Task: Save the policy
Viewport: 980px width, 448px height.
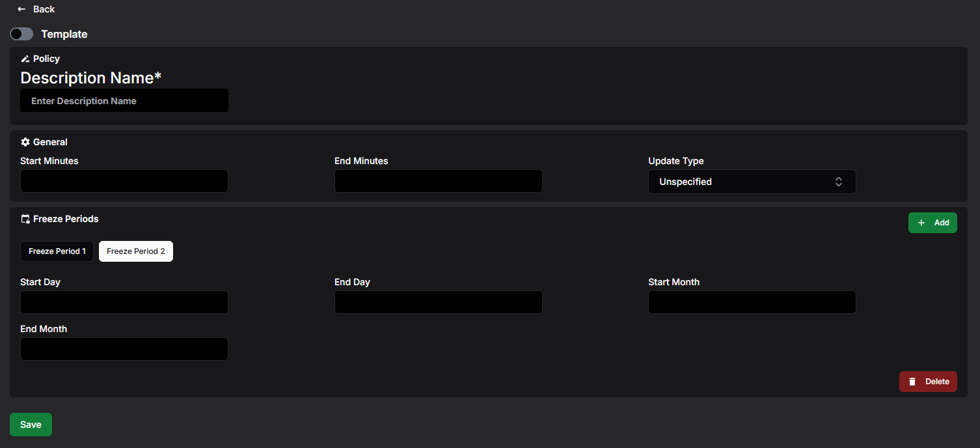Action: coord(31,425)
